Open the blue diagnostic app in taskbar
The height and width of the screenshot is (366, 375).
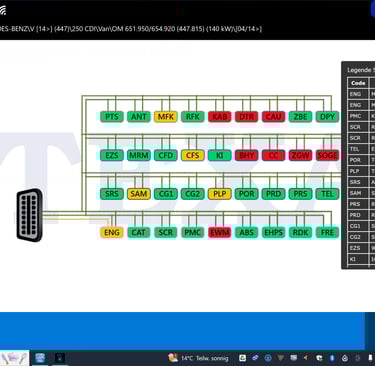click(x=40, y=358)
